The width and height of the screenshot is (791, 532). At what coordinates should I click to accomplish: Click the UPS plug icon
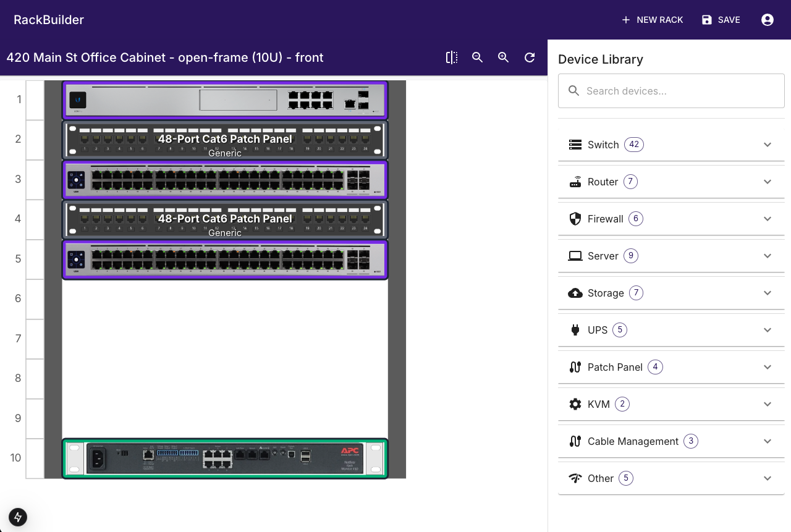tap(575, 330)
